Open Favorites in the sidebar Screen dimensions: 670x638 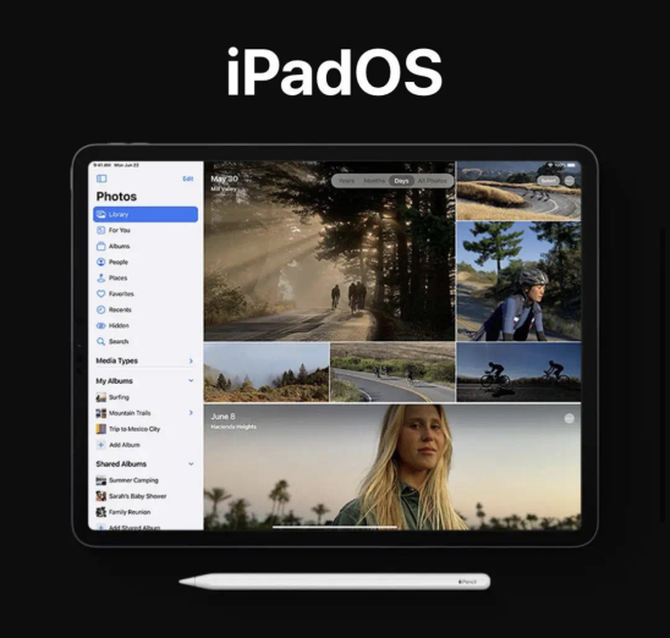pyautogui.click(x=145, y=294)
